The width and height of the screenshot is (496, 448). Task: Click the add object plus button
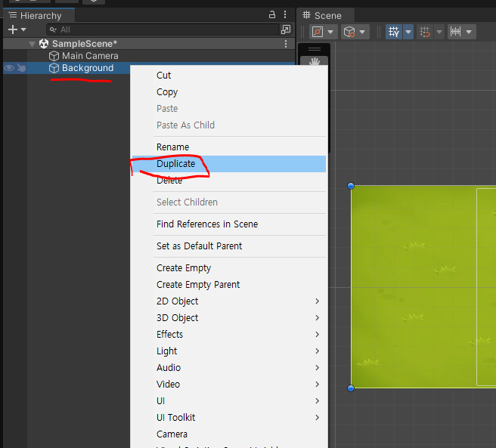click(x=13, y=29)
